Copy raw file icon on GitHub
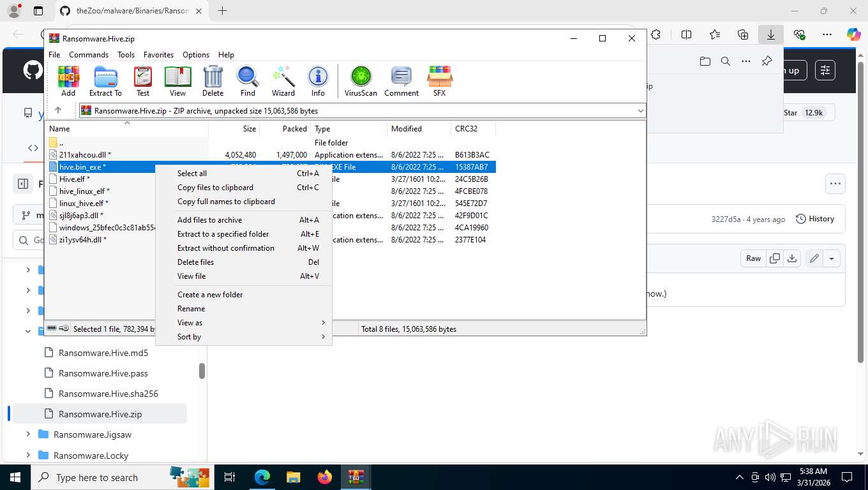The width and height of the screenshot is (868, 490). 775,258
